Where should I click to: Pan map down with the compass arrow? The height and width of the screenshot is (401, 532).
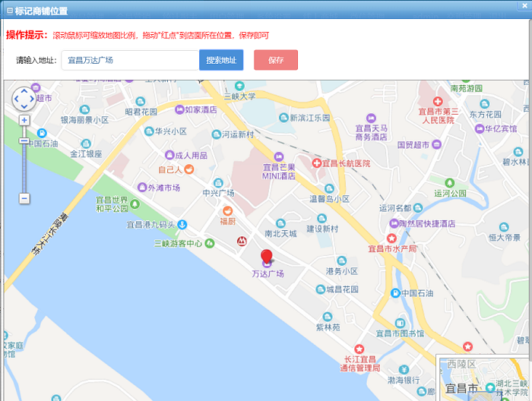[x=24, y=106]
